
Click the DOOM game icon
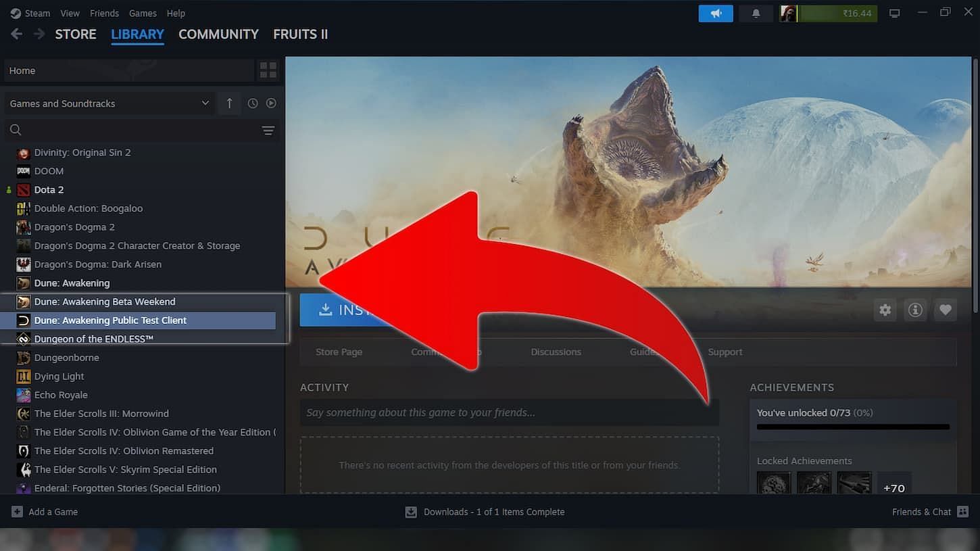point(24,171)
